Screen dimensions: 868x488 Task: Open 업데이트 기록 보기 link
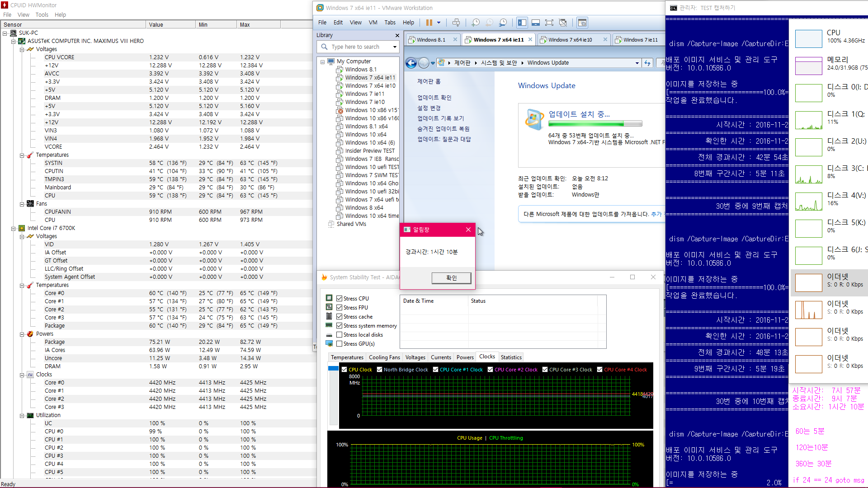pos(441,118)
